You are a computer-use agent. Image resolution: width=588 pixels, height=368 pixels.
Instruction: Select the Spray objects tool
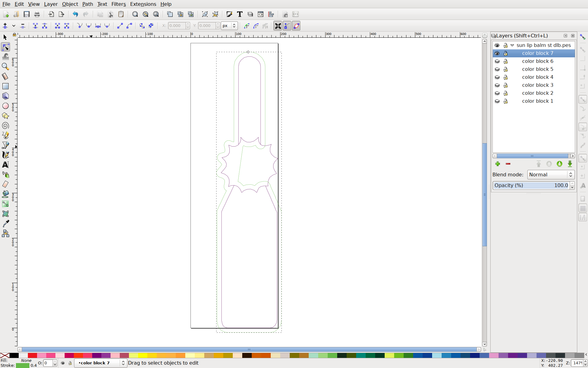pyautogui.click(x=6, y=174)
